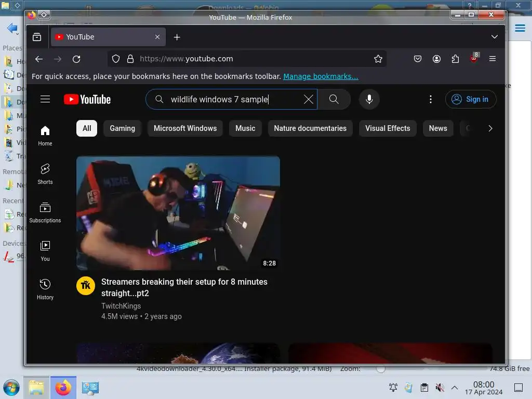The height and width of the screenshot is (399, 532).
Task: Go back in Dolphin with the blue arrow
Action: [x=12, y=28]
